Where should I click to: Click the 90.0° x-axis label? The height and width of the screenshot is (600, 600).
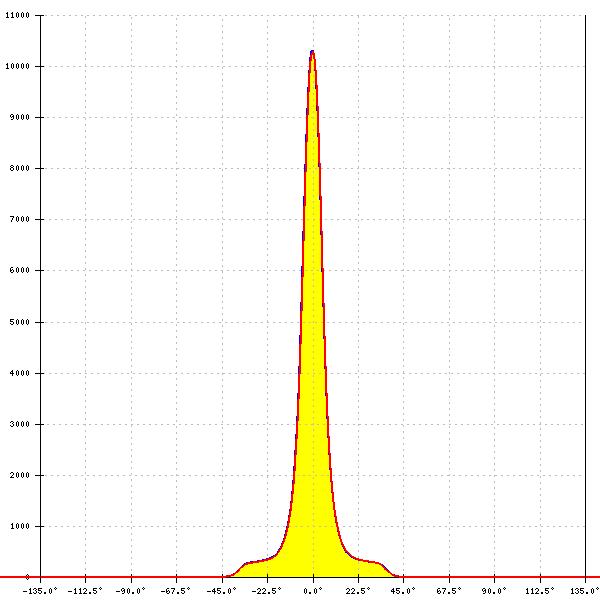pyautogui.click(x=494, y=590)
